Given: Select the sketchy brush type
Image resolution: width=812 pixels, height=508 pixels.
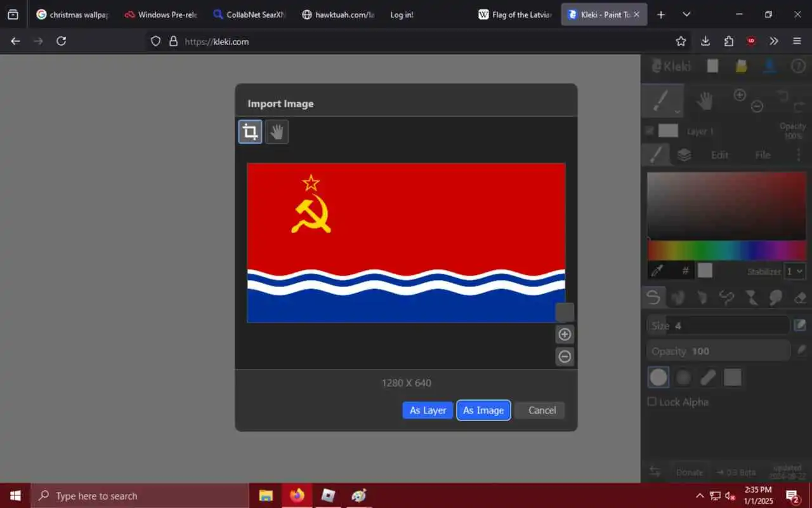Looking at the screenshot, I should (x=702, y=297).
